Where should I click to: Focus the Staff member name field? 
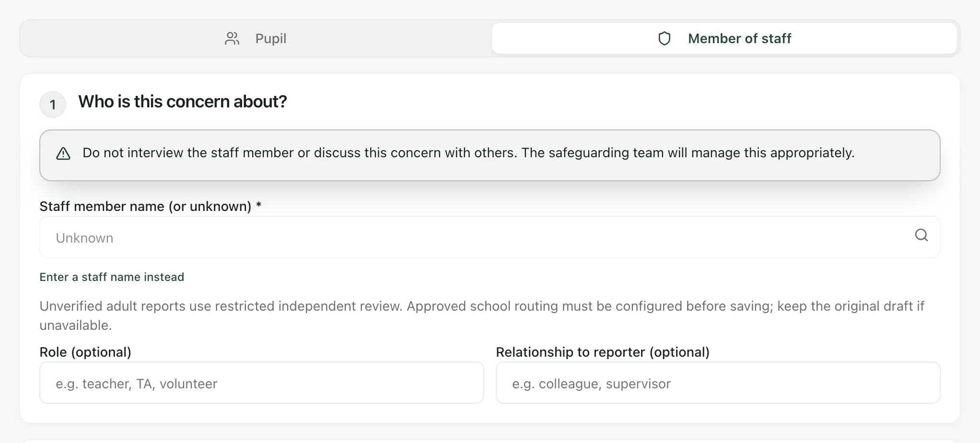(490, 237)
